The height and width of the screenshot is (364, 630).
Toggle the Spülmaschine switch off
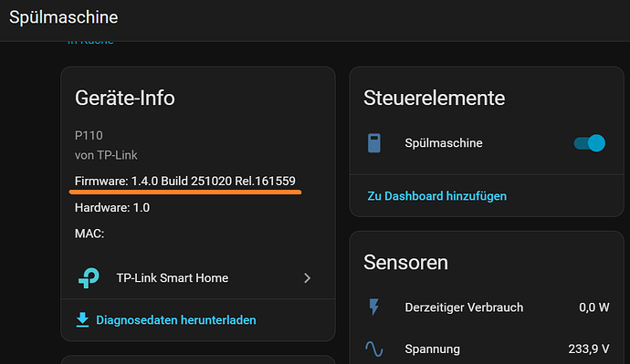(x=590, y=143)
